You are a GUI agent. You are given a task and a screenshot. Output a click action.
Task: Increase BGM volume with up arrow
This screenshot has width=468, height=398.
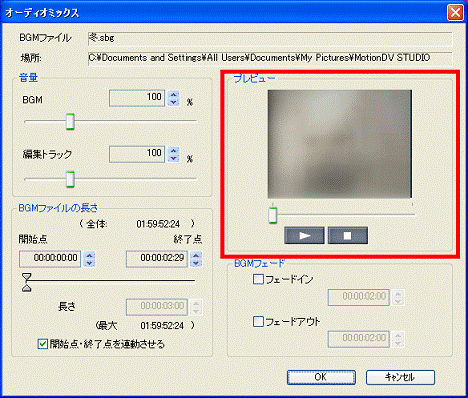(x=173, y=94)
